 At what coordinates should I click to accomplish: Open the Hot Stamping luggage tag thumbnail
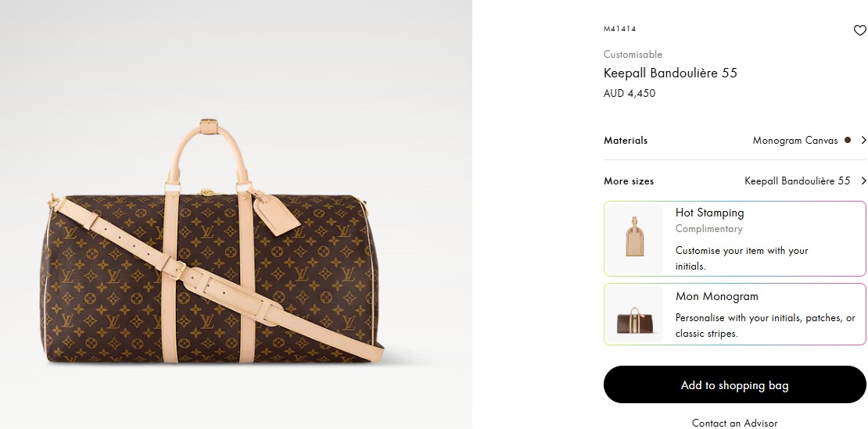(x=635, y=238)
